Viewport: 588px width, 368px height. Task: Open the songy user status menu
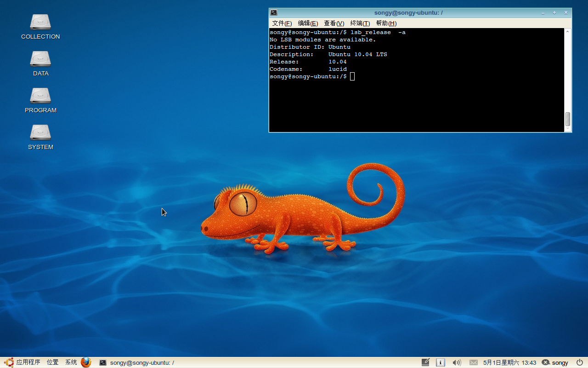[x=555, y=362]
